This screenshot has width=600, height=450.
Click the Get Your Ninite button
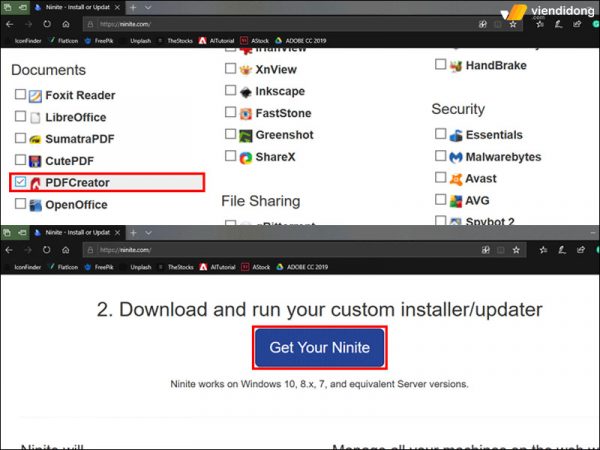click(x=319, y=348)
